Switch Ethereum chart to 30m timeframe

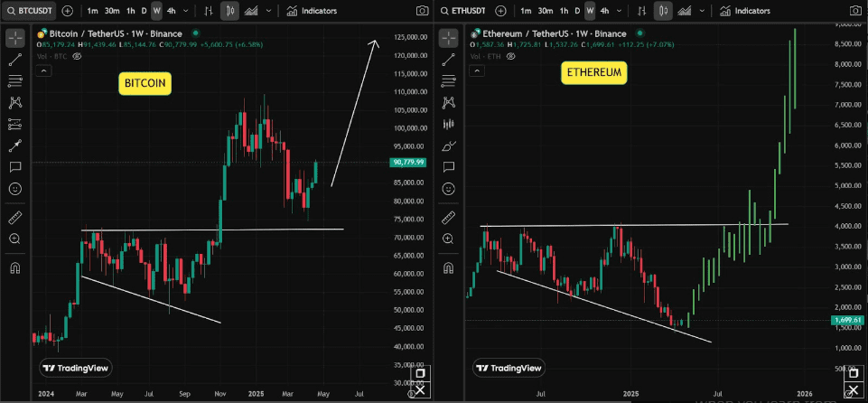click(x=545, y=11)
